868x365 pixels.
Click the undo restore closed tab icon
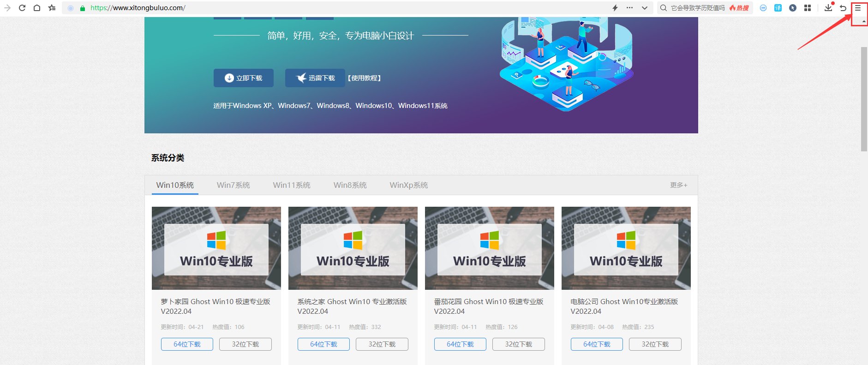[843, 8]
